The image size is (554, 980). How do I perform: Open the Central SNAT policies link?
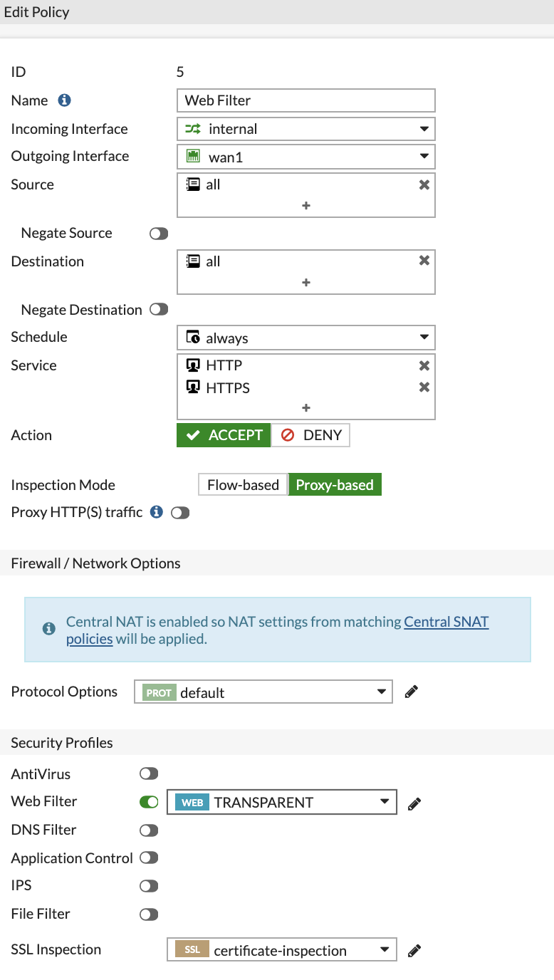click(x=446, y=621)
